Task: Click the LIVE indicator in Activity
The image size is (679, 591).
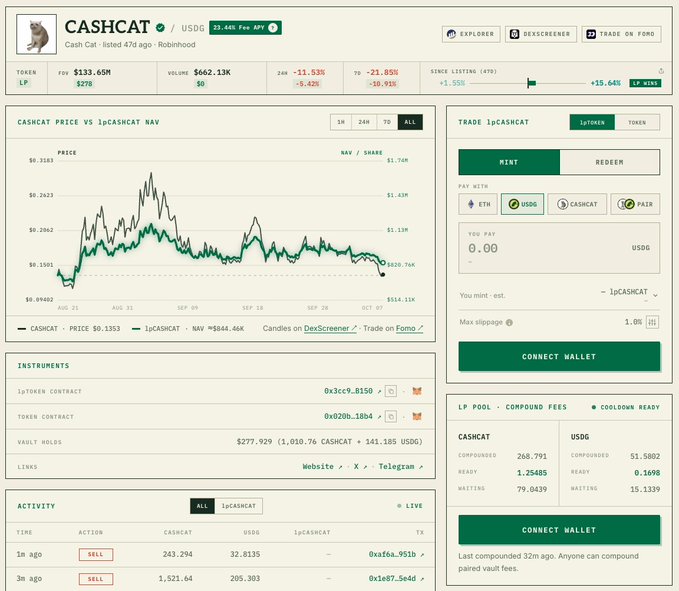Action: pos(410,506)
